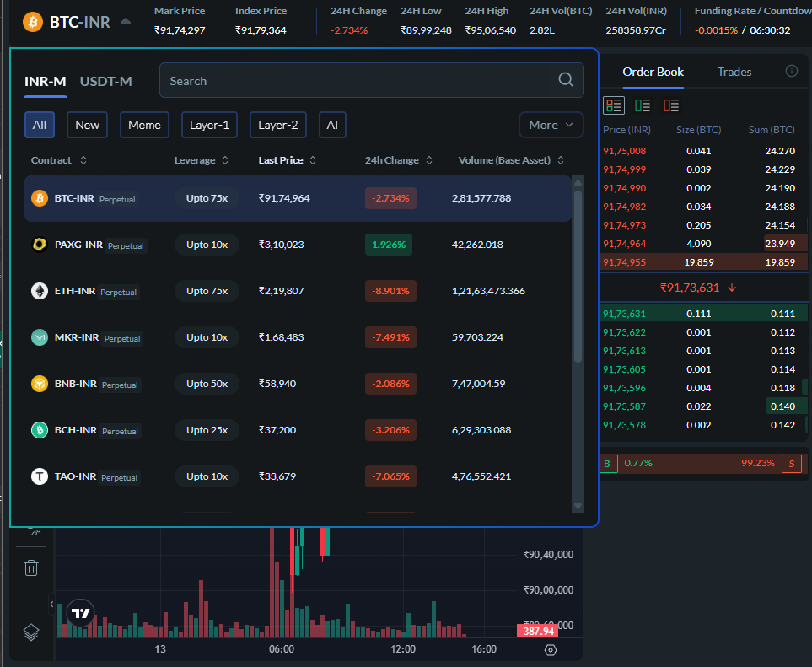Filter contracts by Meme category
The height and width of the screenshot is (667, 812).
tap(144, 125)
